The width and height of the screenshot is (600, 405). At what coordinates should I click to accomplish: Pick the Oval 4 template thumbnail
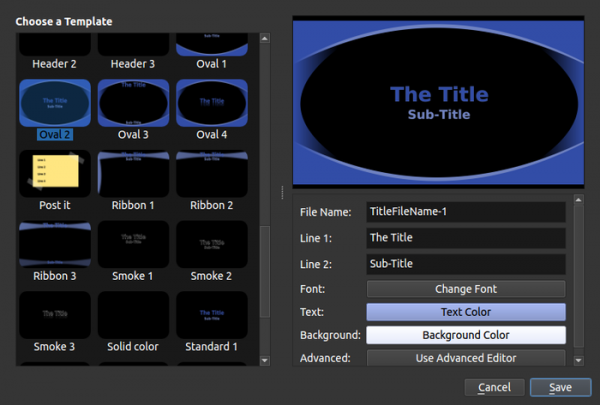212,103
